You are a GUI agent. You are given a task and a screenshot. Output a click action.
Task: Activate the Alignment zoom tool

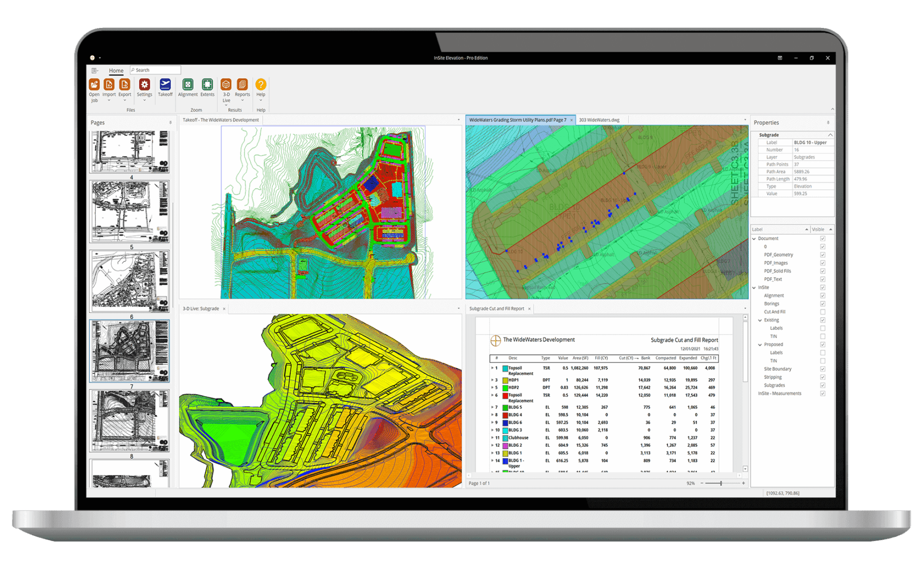[x=188, y=85]
